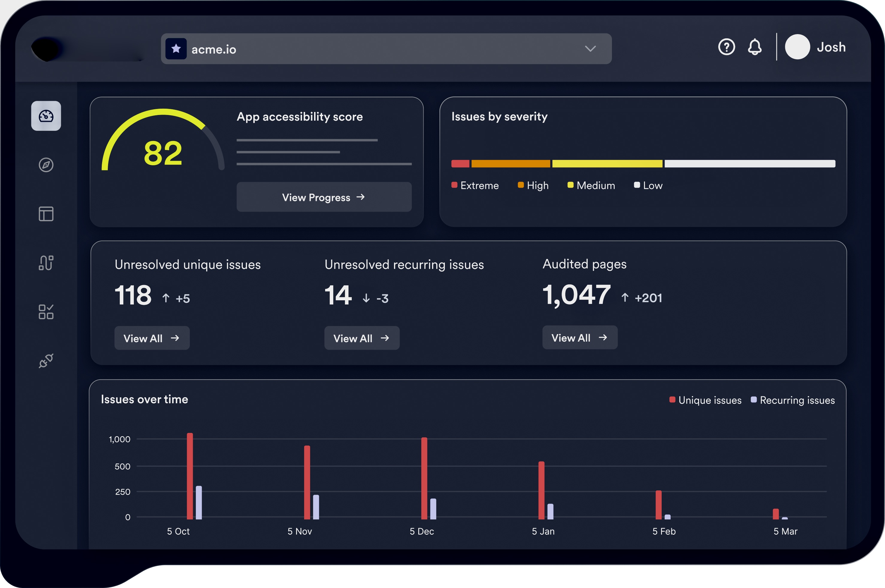The image size is (885, 588).
Task: Click the 5 Oct unique issues bar
Action: coord(190,476)
